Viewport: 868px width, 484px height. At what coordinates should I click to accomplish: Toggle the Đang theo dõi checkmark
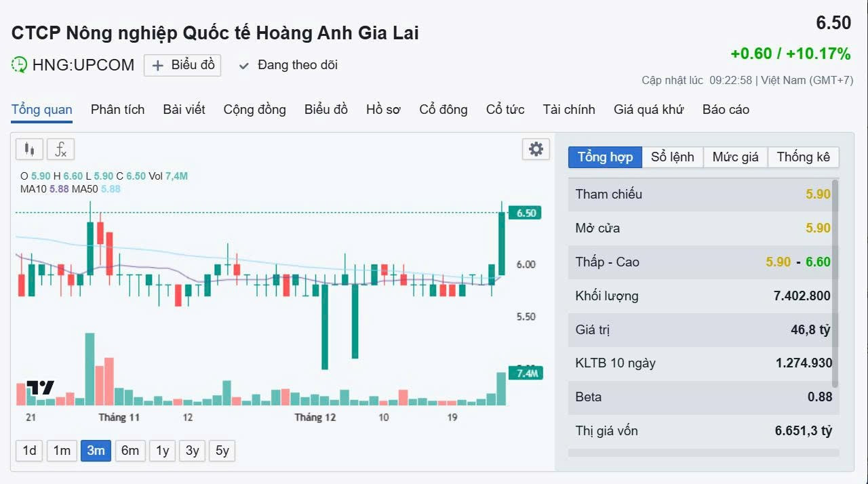tap(244, 66)
